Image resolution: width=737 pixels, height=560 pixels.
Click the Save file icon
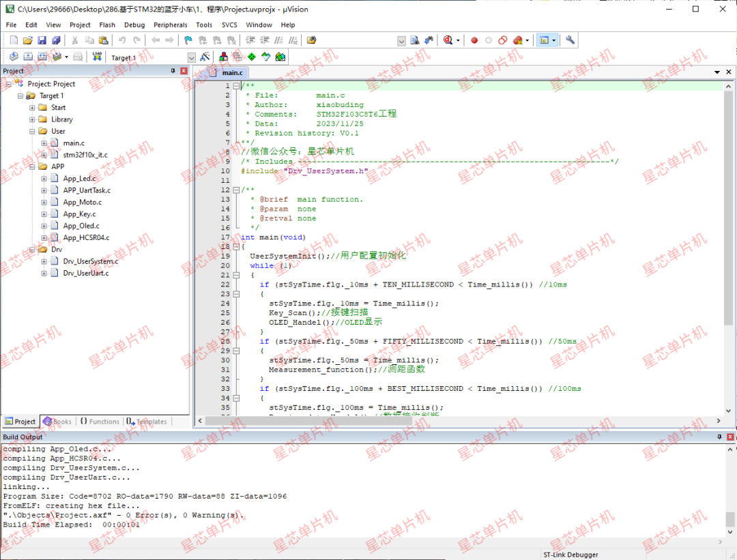click(42, 41)
